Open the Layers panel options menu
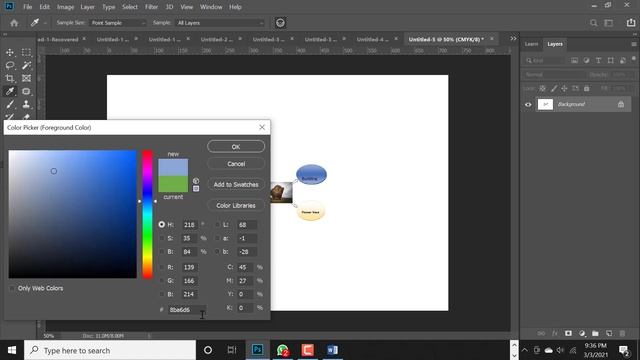The image size is (640, 360). click(633, 44)
